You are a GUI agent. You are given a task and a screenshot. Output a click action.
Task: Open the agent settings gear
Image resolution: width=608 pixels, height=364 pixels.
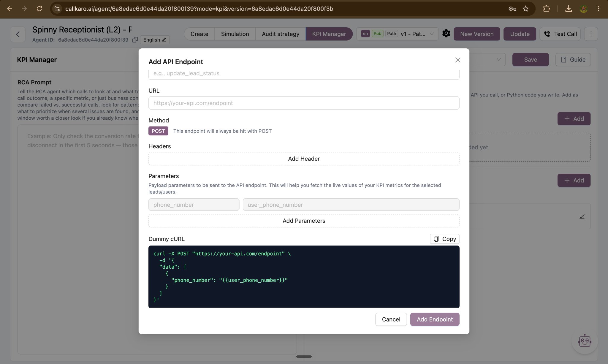coord(446,34)
